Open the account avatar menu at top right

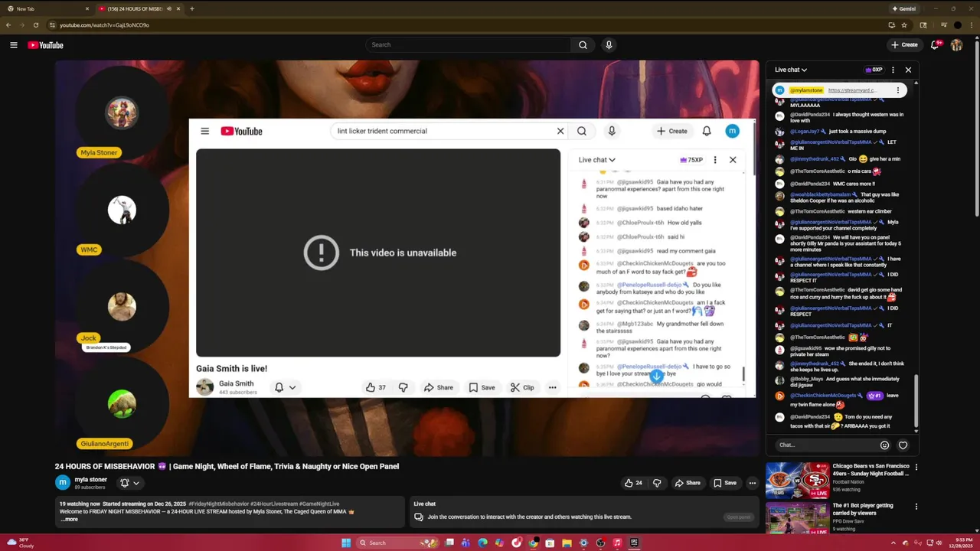tap(956, 45)
